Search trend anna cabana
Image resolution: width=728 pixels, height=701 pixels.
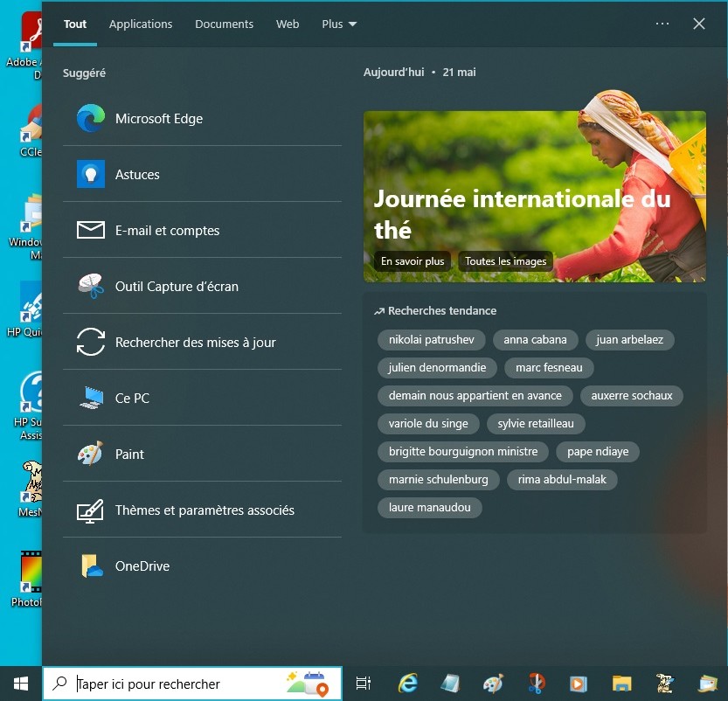click(536, 339)
